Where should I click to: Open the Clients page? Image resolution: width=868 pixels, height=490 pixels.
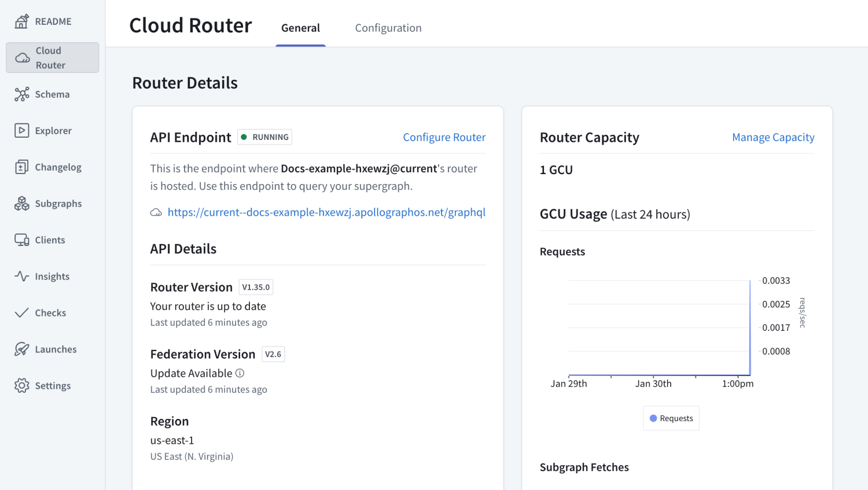click(48, 240)
